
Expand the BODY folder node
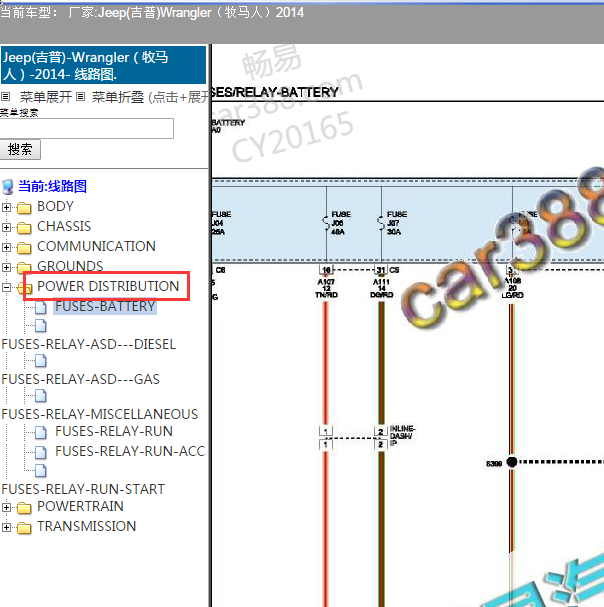click(x=6, y=207)
